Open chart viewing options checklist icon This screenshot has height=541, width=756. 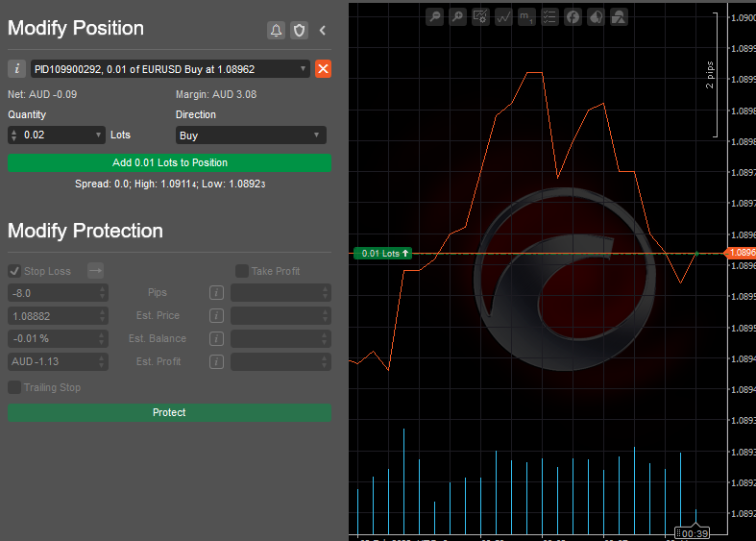549,17
